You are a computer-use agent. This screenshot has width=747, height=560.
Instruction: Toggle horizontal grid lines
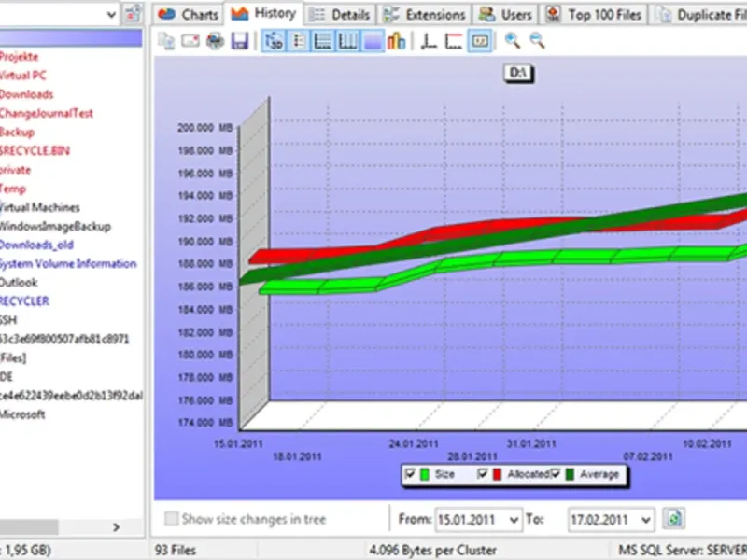(323, 41)
